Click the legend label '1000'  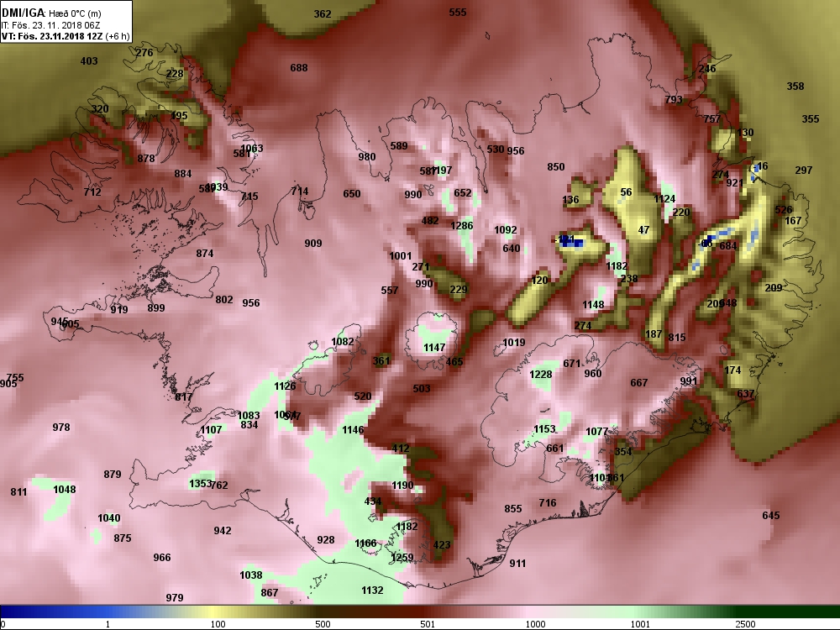click(x=535, y=624)
